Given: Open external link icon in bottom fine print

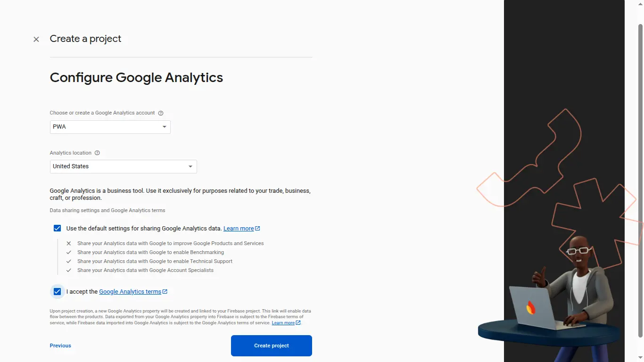Looking at the screenshot, I should pyautogui.click(x=298, y=322).
